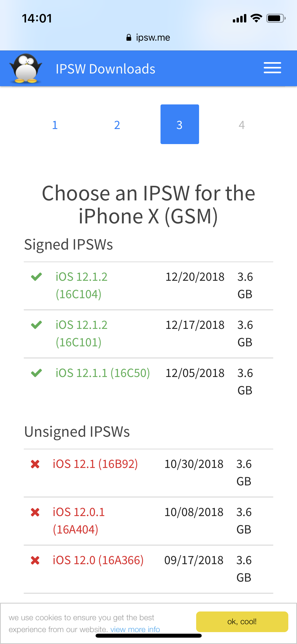The image size is (297, 644).
Task: Open the view more info cookie link
Action: 135,629
